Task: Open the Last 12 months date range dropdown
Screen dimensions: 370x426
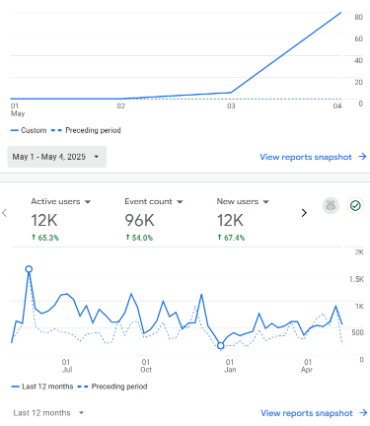Action: [48, 413]
